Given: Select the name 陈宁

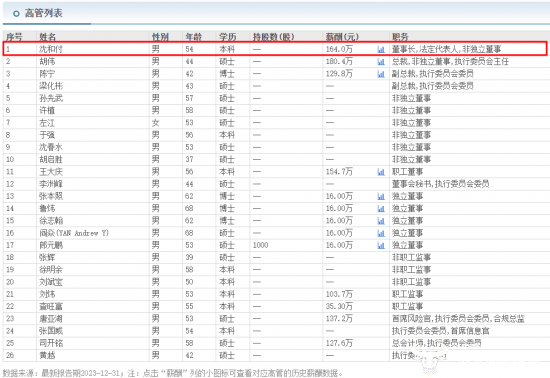Looking at the screenshot, I should (x=47, y=74).
